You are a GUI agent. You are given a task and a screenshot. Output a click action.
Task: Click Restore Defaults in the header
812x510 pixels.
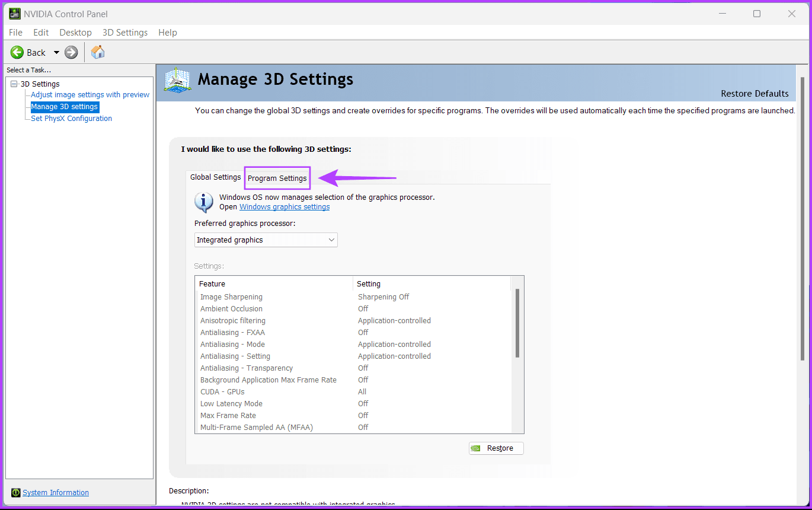755,94
